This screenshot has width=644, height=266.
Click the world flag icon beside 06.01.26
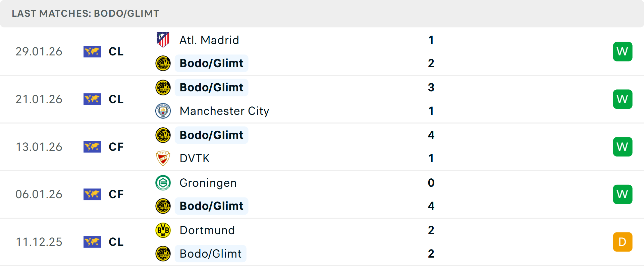(92, 194)
